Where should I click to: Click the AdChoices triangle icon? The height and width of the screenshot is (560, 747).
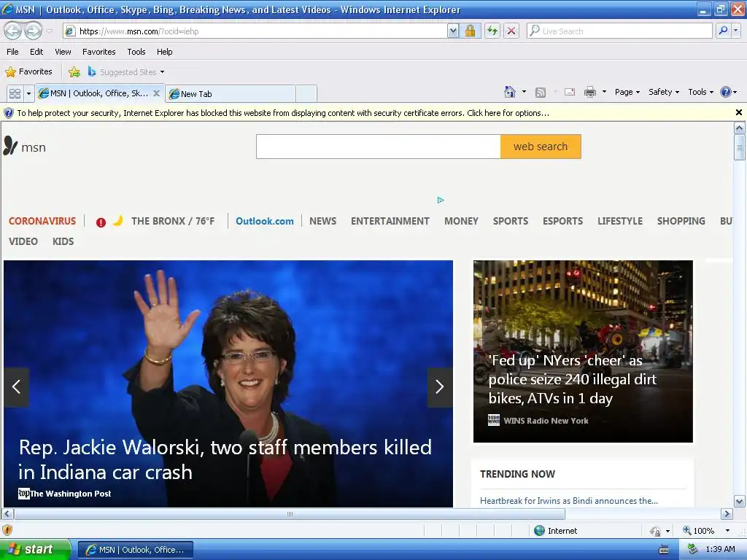[x=441, y=200]
